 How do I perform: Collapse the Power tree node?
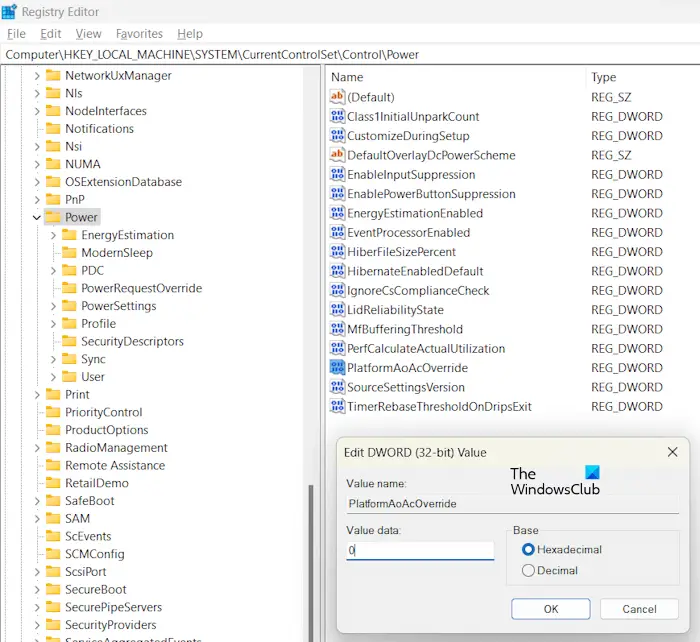37,217
